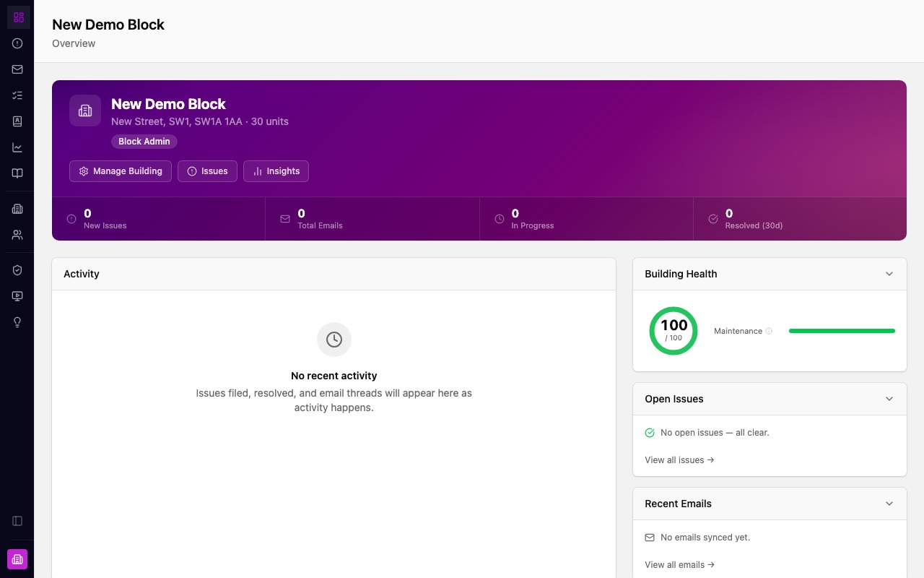
Task: Click the Activity panel header
Action: pos(334,274)
